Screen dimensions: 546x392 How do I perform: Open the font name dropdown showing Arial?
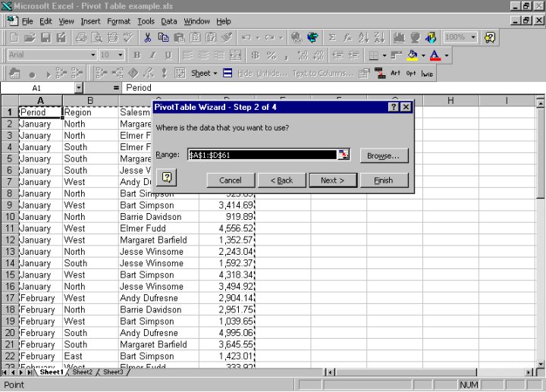(93, 55)
